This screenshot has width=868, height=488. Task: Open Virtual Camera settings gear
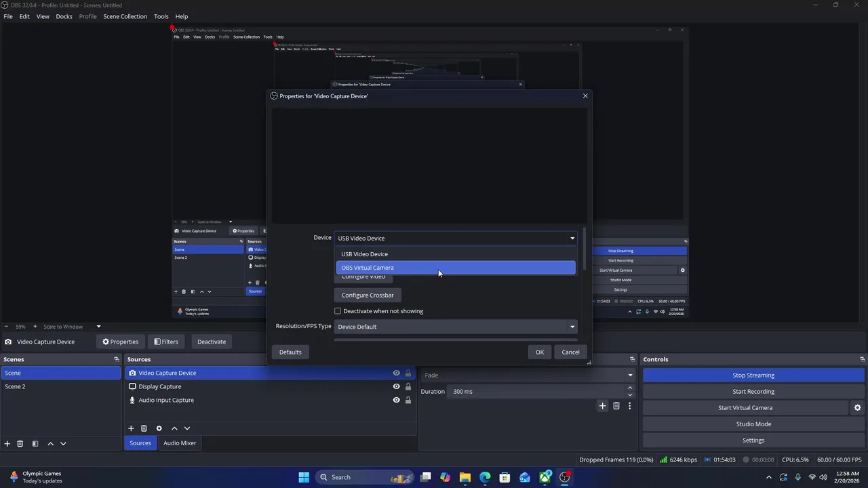pos(857,407)
